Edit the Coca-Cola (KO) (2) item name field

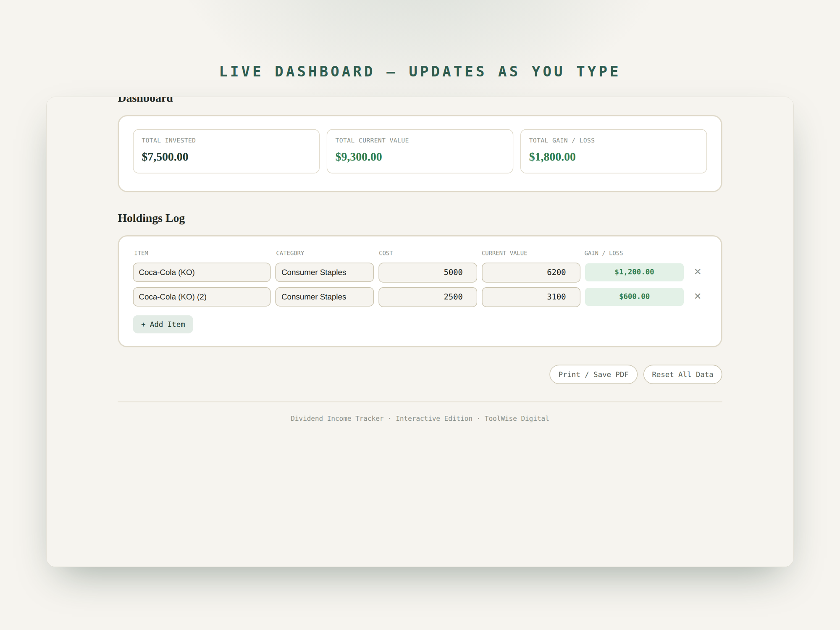tap(202, 297)
